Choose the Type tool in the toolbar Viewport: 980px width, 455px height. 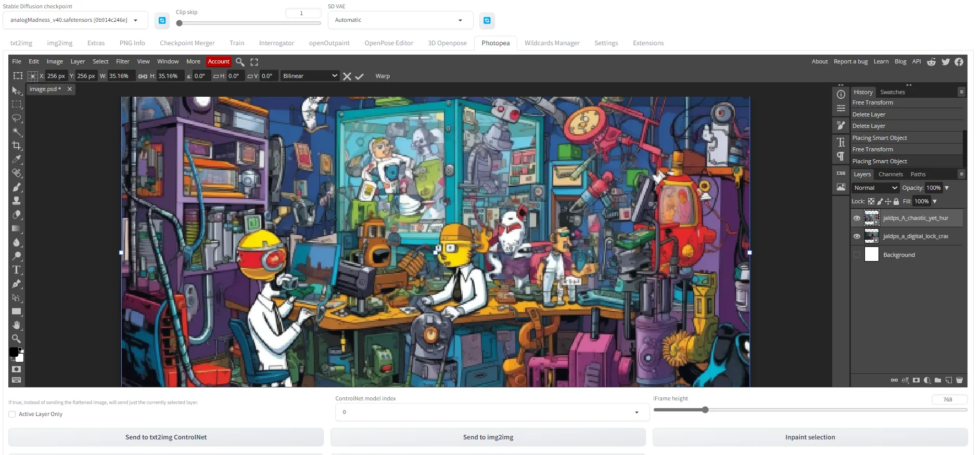click(x=17, y=270)
